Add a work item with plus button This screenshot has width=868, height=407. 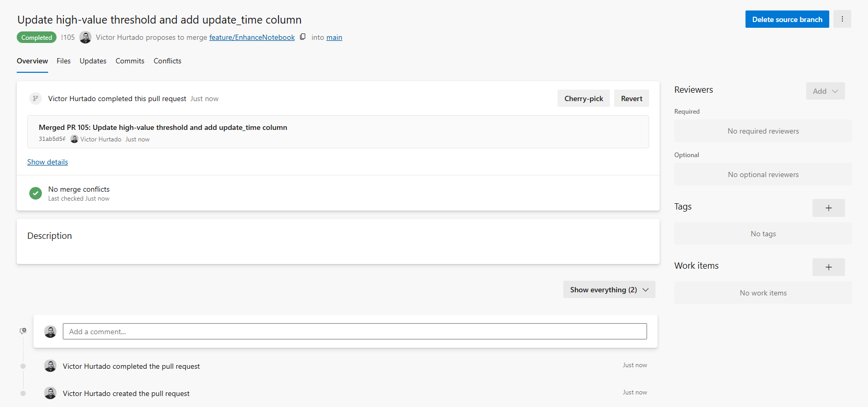tap(828, 267)
